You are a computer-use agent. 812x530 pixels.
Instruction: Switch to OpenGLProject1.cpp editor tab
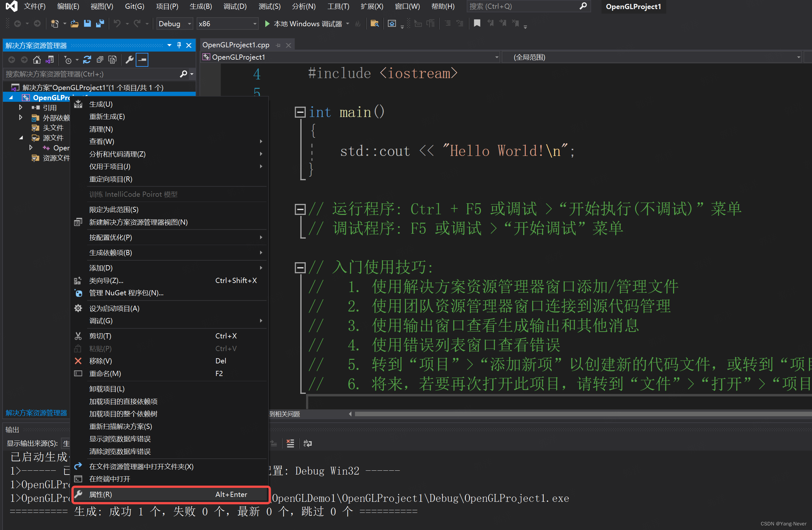(x=236, y=45)
